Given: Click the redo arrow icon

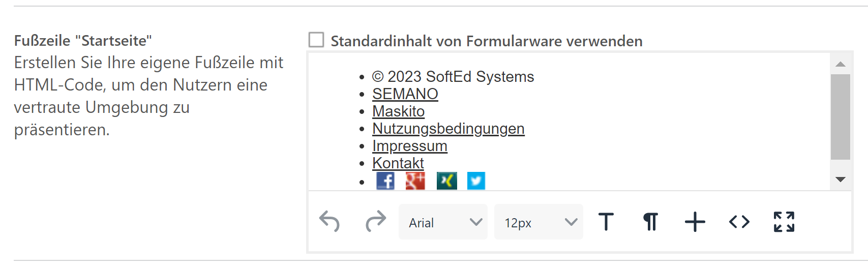Looking at the screenshot, I should click(x=376, y=222).
